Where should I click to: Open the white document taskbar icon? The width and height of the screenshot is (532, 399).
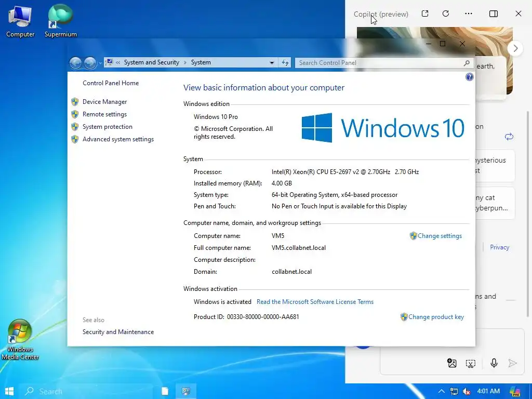click(x=165, y=391)
